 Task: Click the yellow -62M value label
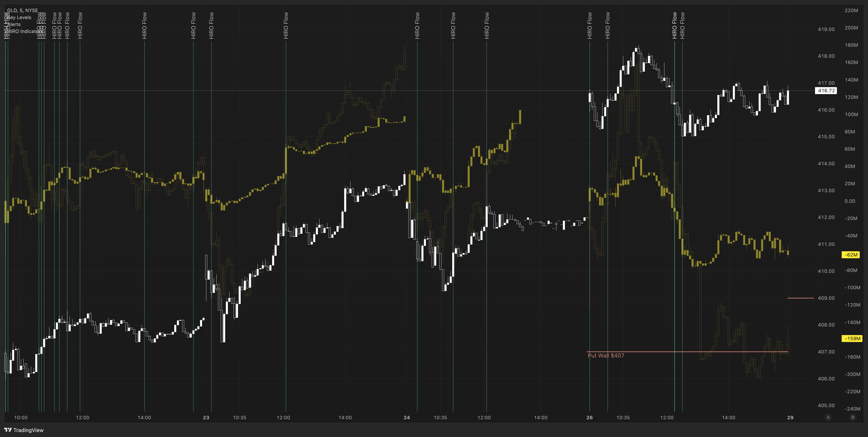point(851,255)
